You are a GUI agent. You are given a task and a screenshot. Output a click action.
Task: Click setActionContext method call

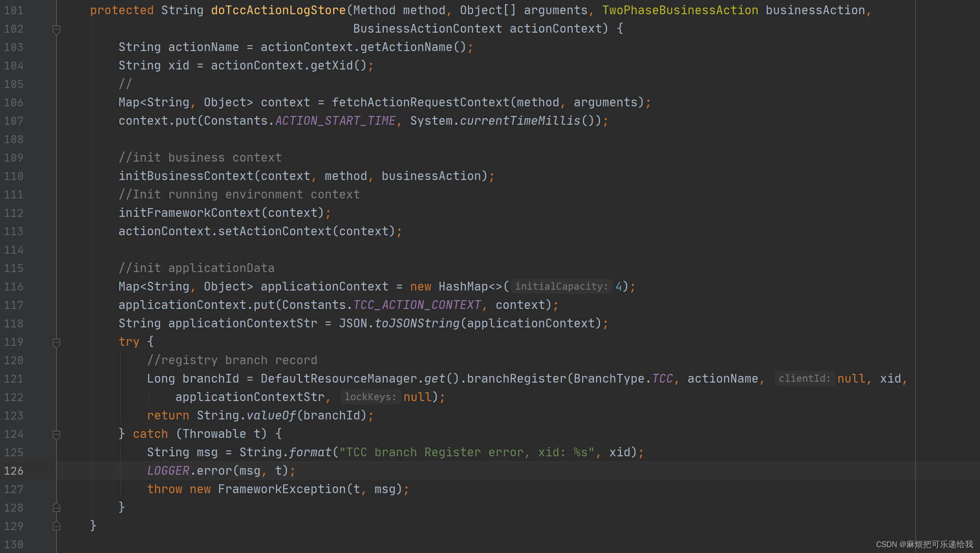click(275, 231)
